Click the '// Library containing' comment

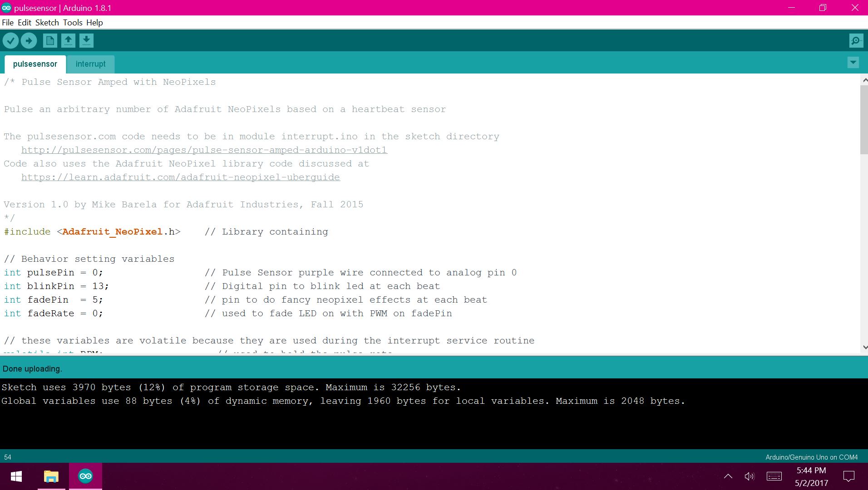coord(266,232)
